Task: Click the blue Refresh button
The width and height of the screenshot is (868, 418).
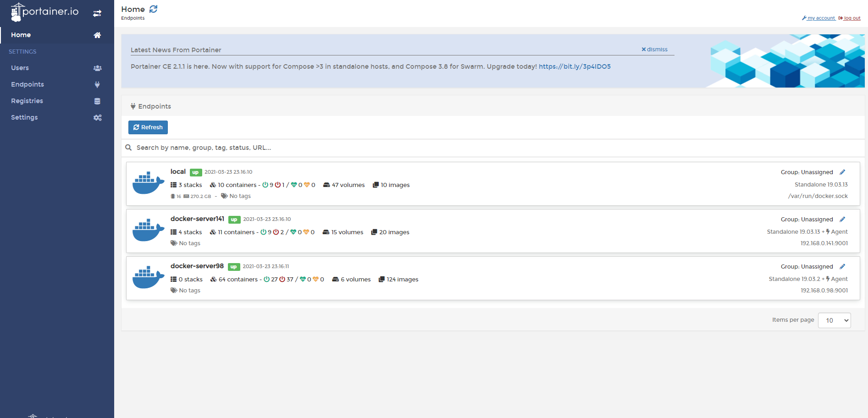Action: tap(148, 127)
